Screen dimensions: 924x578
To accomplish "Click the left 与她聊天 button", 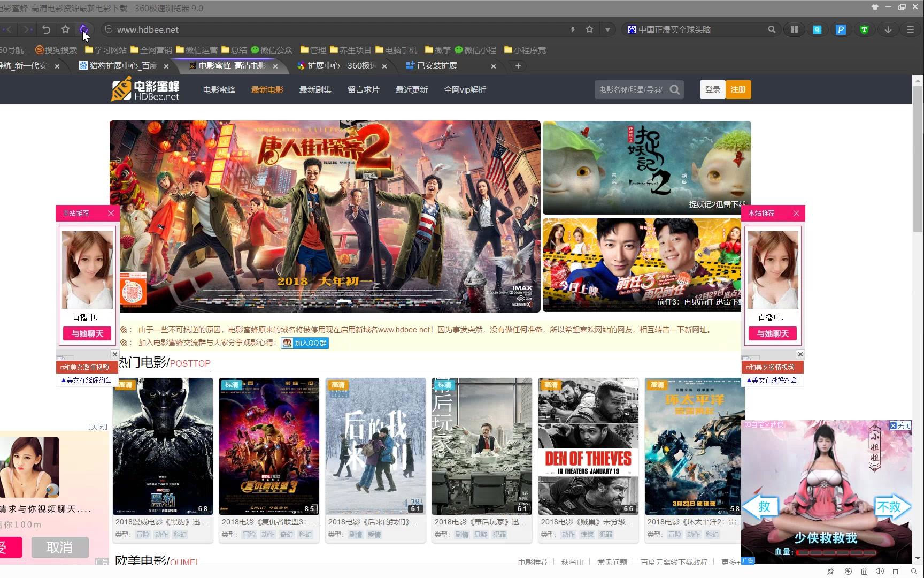I will coord(87,333).
